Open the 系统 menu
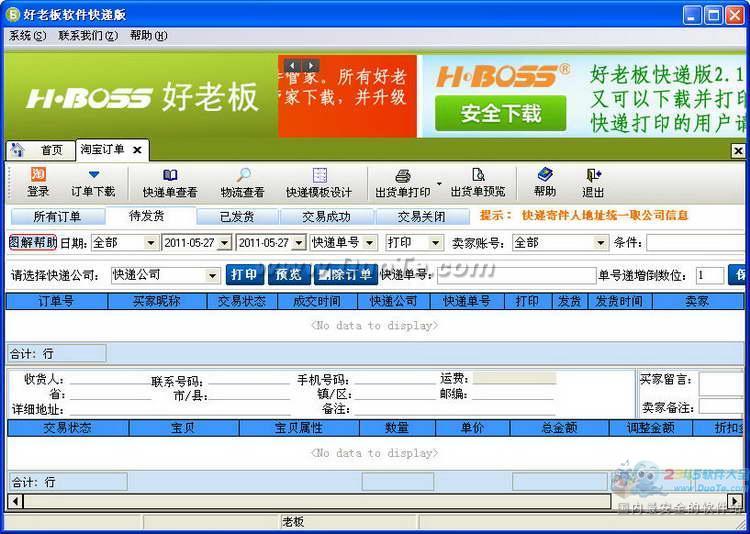The image size is (750, 534). [27, 35]
